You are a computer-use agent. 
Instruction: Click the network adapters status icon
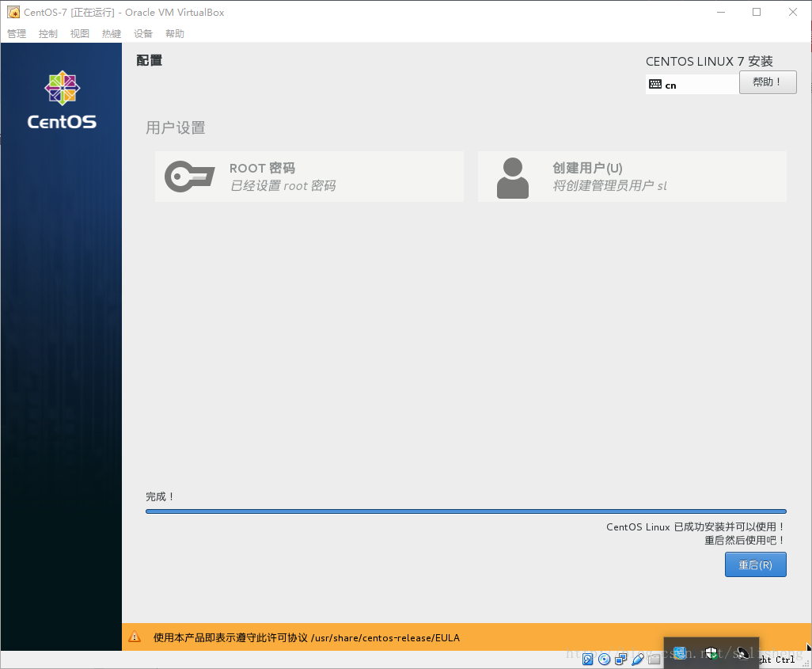pyautogui.click(x=621, y=659)
